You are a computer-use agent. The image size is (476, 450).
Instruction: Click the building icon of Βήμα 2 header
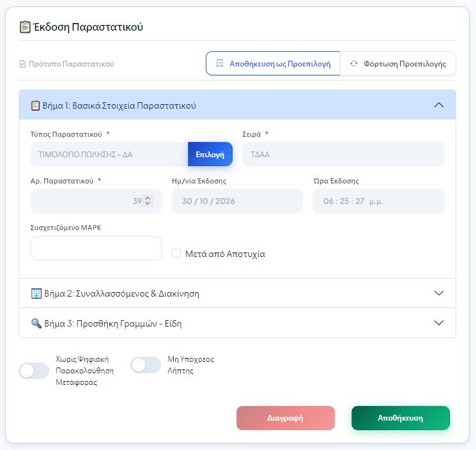pyautogui.click(x=36, y=293)
